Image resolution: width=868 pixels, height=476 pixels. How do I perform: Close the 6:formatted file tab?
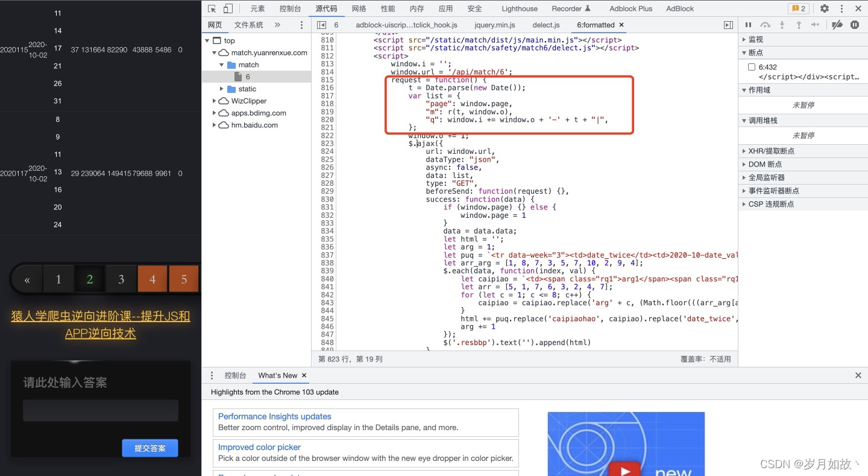coord(621,25)
